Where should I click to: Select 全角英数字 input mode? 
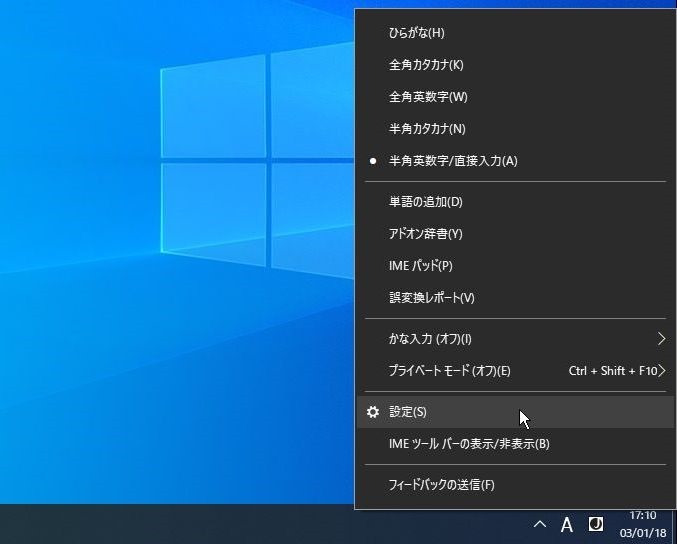(428, 97)
